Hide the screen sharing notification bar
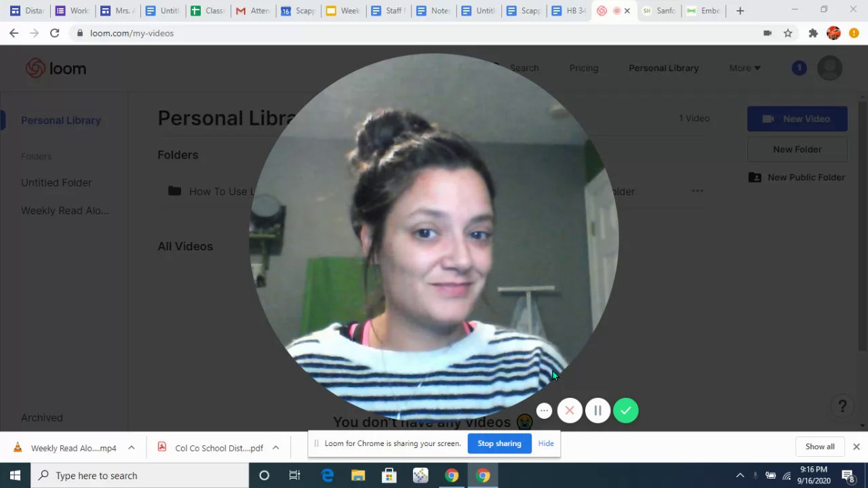Image resolution: width=868 pixels, height=488 pixels. pyautogui.click(x=546, y=443)
